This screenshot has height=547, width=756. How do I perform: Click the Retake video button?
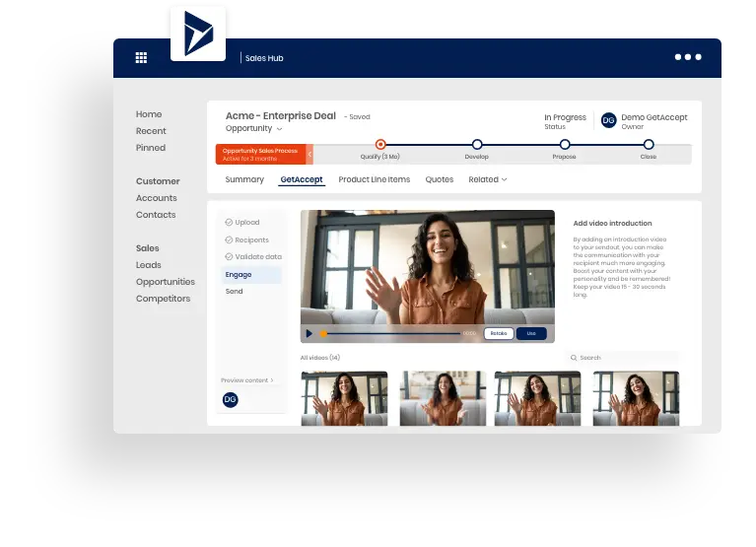click(499, 333)
